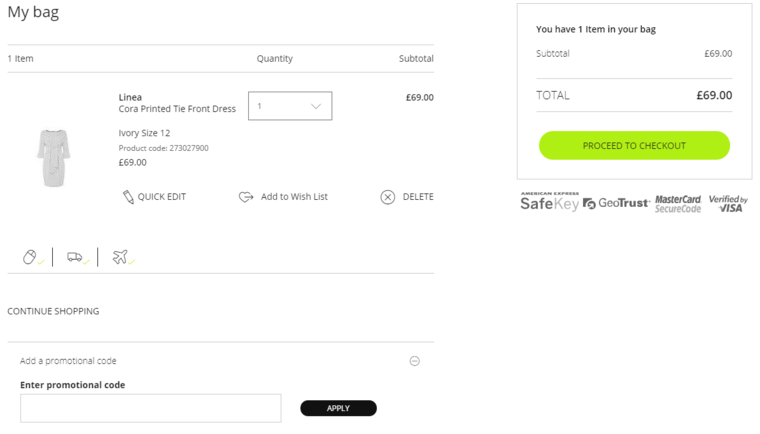Click the Add to Wish List heart-arrow icon
The height and width of the screenshot is (434, 760).
(246, 197)
